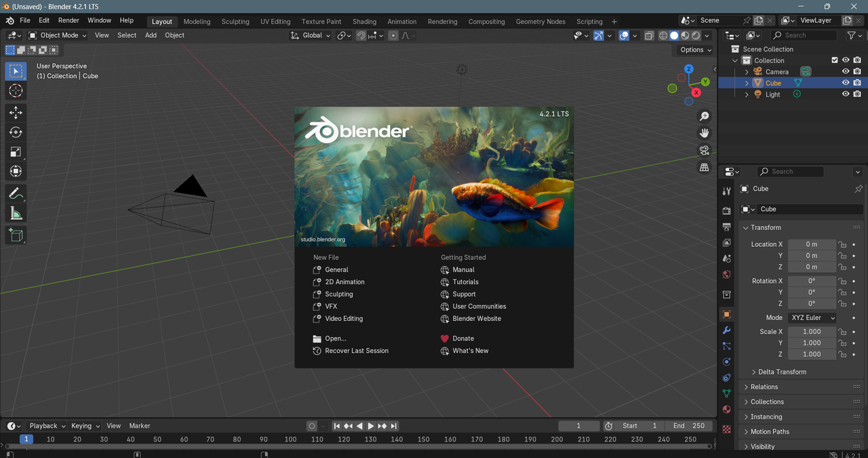Expand the Delta Transform section
This screenshot has height=458, width=868.
[782, 372]
